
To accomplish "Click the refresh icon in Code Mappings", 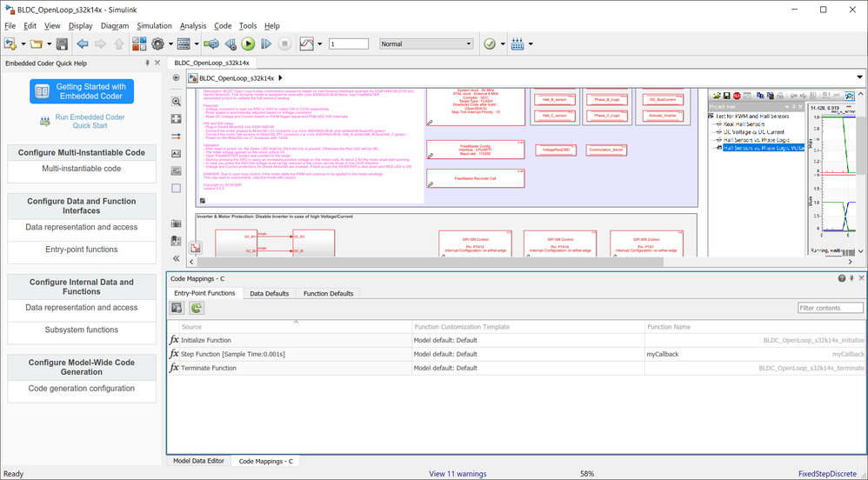I will coord(197,308).
